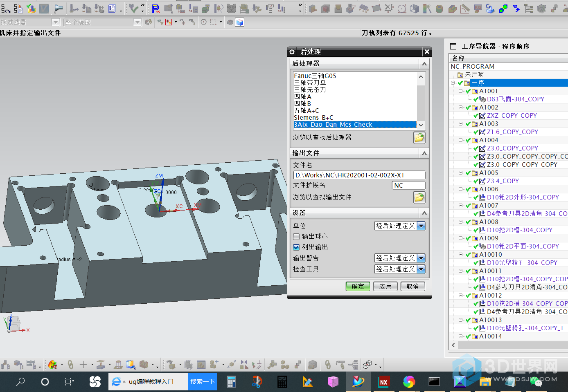Screen dimensions: 568x392
Task: Collapse the 设置 section
Action: [x=424, y=213]
